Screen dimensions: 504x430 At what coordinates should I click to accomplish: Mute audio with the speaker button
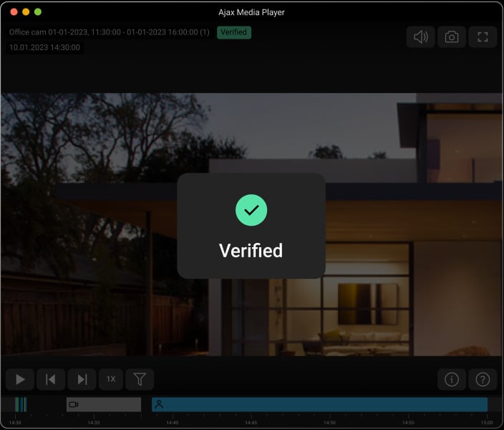pos(420,37)
